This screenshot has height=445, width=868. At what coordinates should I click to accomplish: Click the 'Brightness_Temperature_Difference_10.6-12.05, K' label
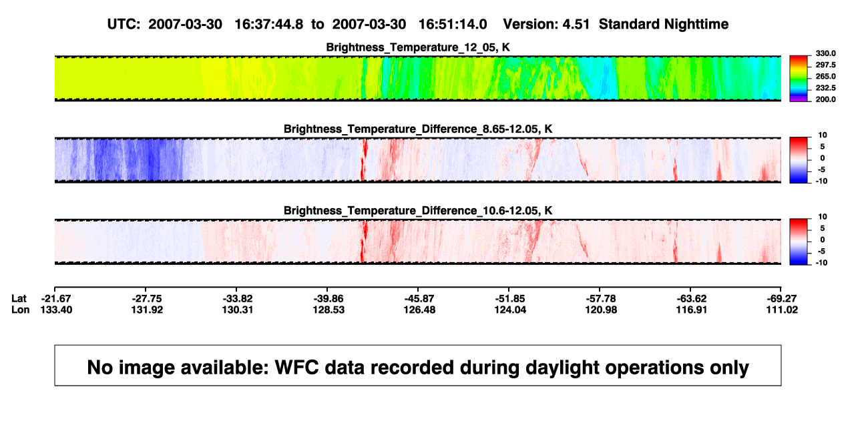pyautogui.click(x=418, y=211)
